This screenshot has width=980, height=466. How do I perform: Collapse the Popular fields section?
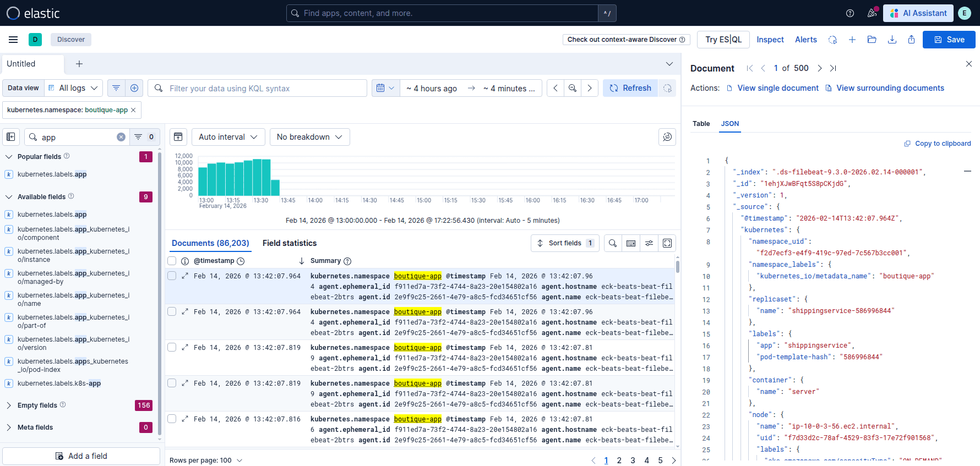[9, 157]
